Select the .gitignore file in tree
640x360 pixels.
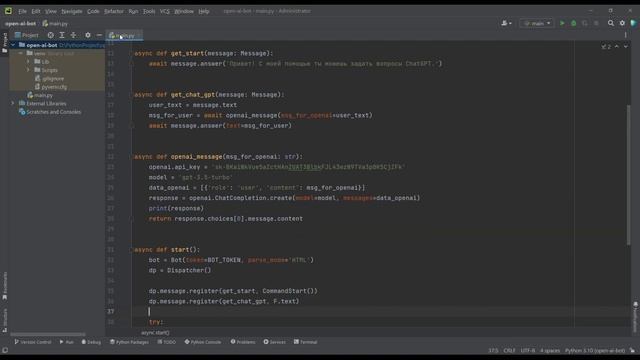pyautogui.click(x=49, y=78)
